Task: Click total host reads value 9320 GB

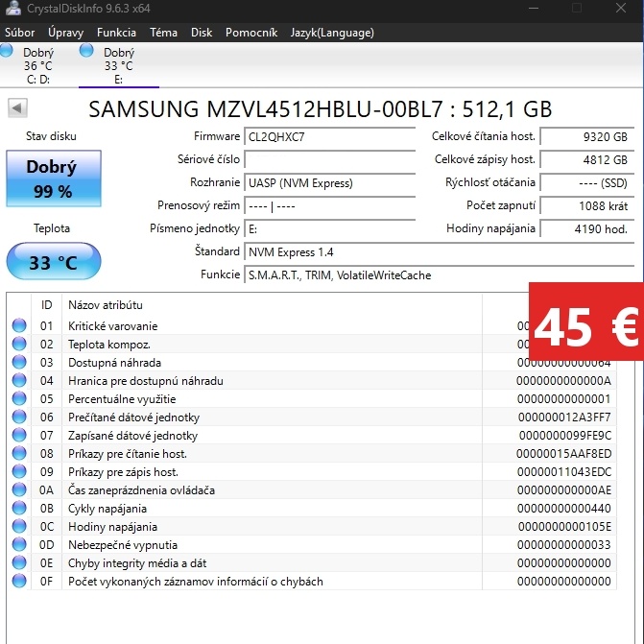Action: pyautogui.click(x=587, y=137)
